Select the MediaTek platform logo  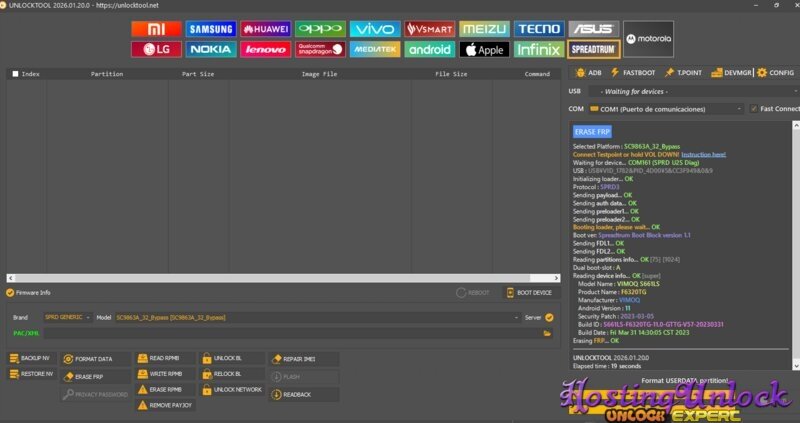click(x=375, y=49)
